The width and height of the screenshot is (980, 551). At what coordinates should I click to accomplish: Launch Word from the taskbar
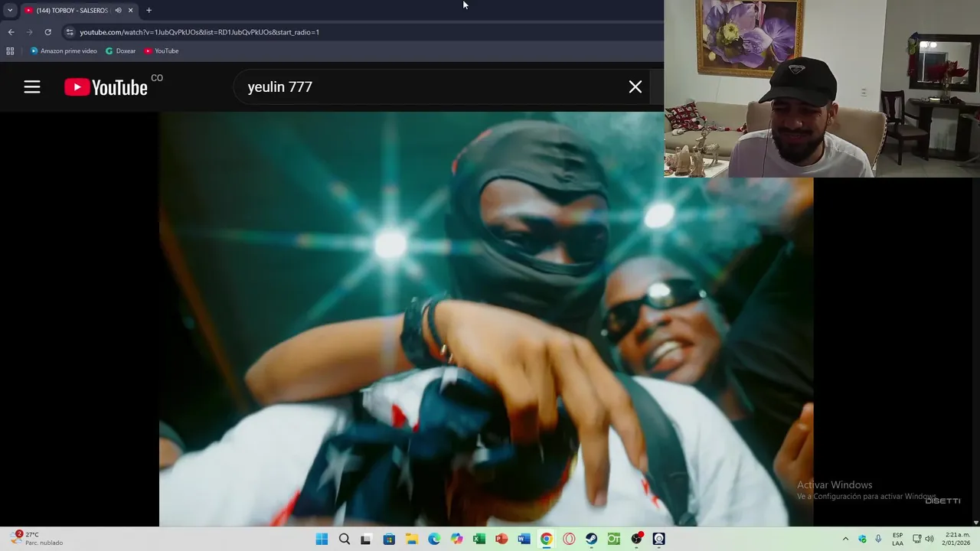pos(524,539)
